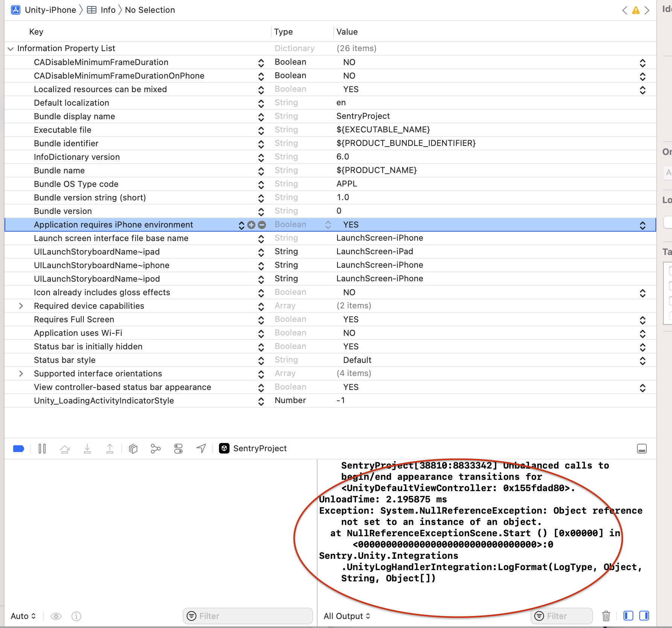Select Unity_LoadingActivityIndicatorStyle value -1
The image size is (672, 628).
pos(341,400)
